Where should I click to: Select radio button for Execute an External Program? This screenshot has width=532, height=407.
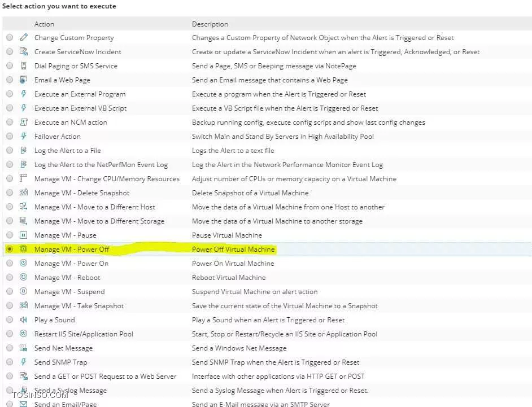10,94
